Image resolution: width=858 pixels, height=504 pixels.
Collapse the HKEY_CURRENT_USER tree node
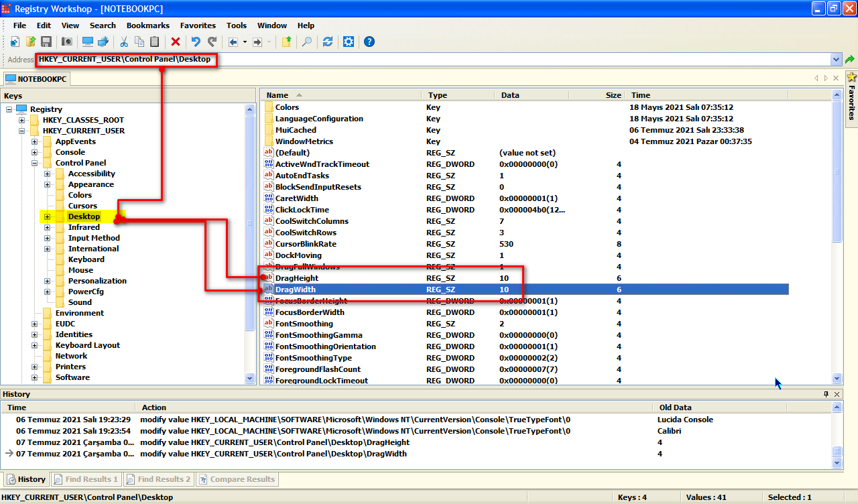click(x=22, y=131)
